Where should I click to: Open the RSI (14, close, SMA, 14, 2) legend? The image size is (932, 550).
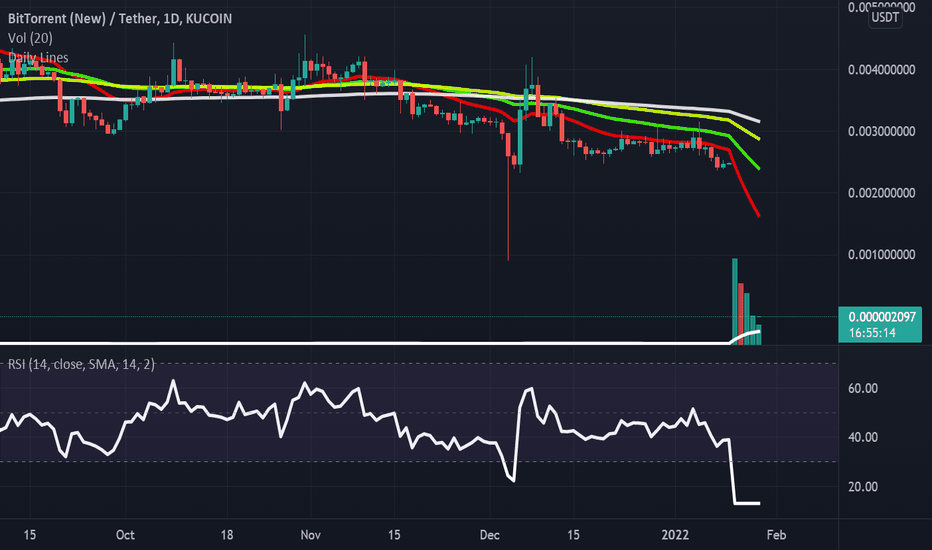click(x=81, y=364)
